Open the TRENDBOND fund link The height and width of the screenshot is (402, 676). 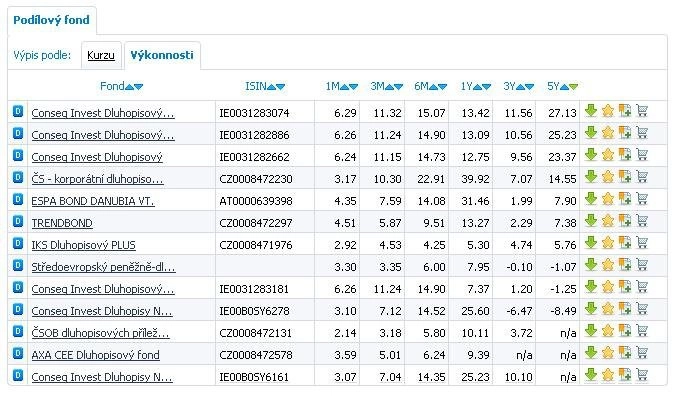tap(62, 223)
